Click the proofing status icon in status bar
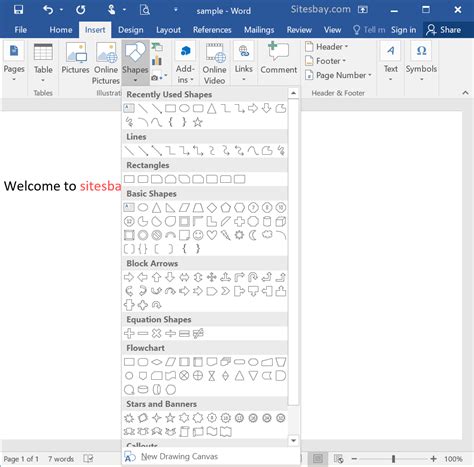474x467 pixels. coord(88,459)
